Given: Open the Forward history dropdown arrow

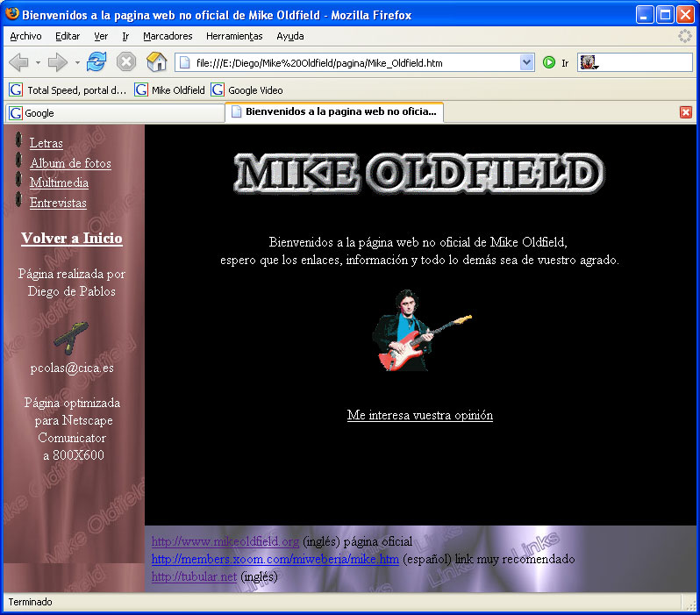Looking at the screenshot, I should [77, 62].
